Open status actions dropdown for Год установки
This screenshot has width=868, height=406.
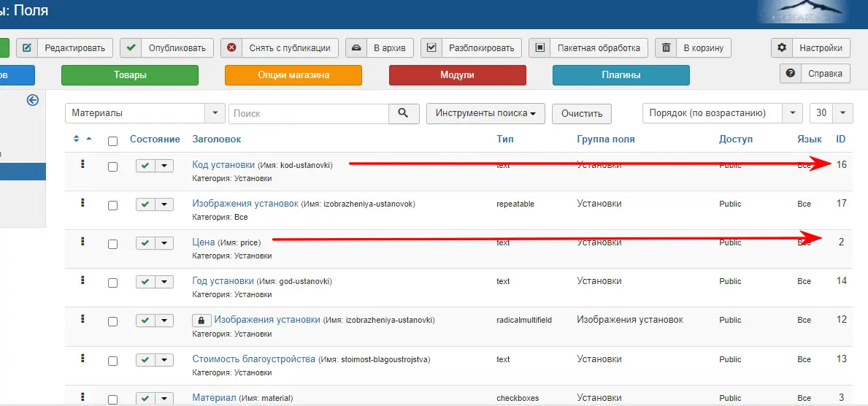pos(164,282)
